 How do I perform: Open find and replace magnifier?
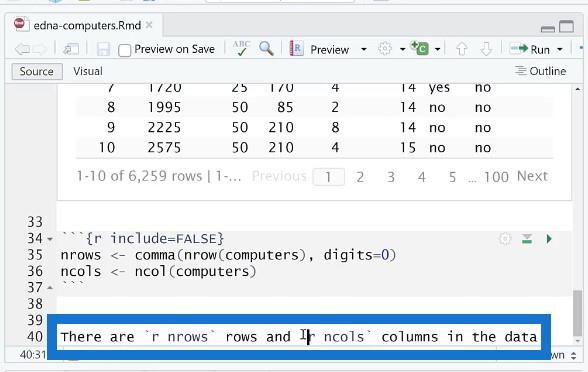coord(266,49)
